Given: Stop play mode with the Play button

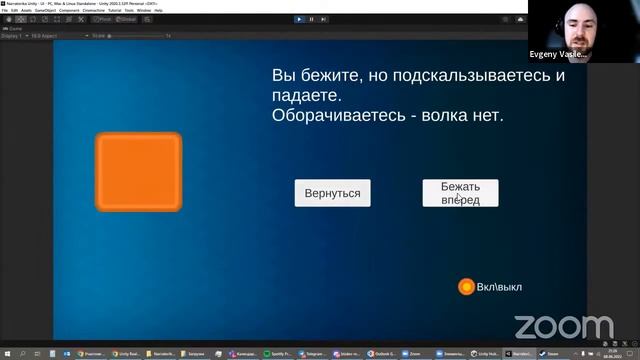Looking at the screenshot, I should tap(299, 19).
